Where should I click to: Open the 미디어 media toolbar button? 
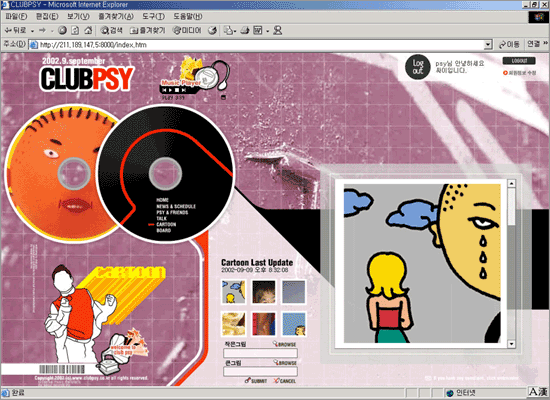tap(187, 31)
